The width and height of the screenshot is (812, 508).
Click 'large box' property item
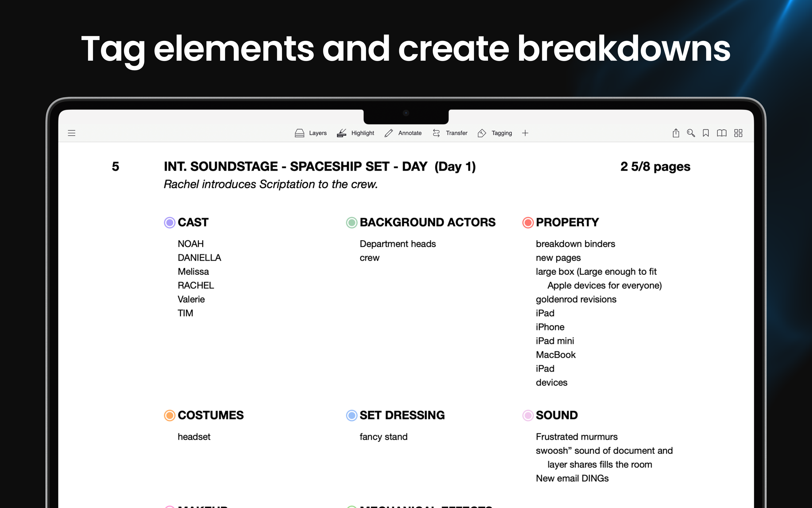pos(599,279)
